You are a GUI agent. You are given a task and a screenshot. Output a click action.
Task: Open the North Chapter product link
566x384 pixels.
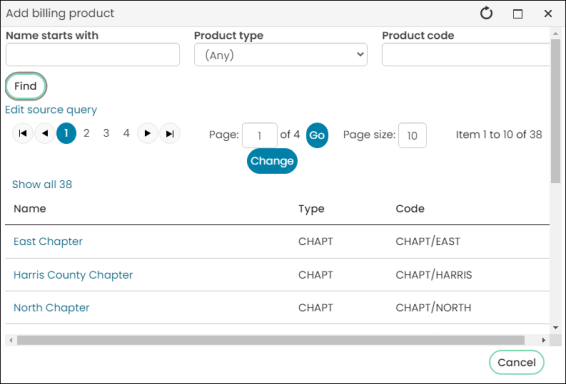click(x=51, y=308)
